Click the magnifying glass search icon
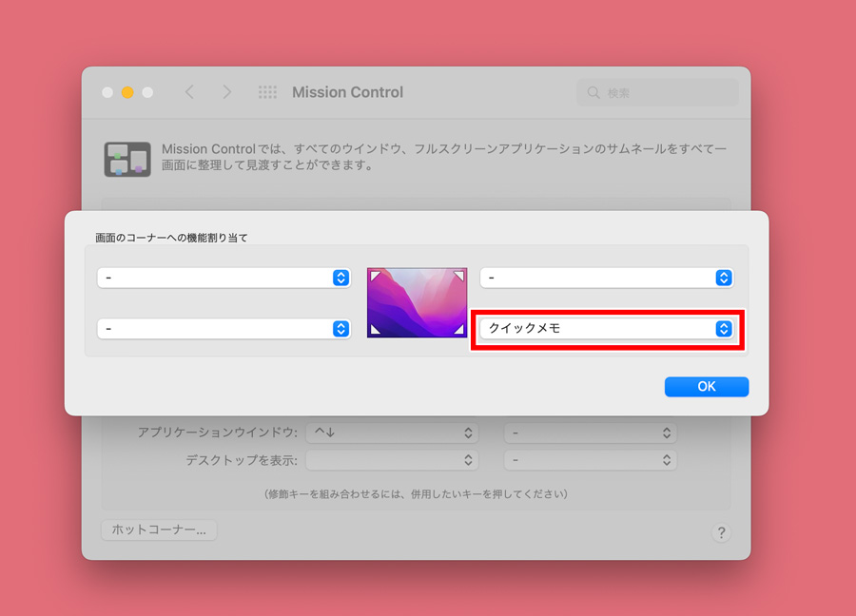 point(593,93)
